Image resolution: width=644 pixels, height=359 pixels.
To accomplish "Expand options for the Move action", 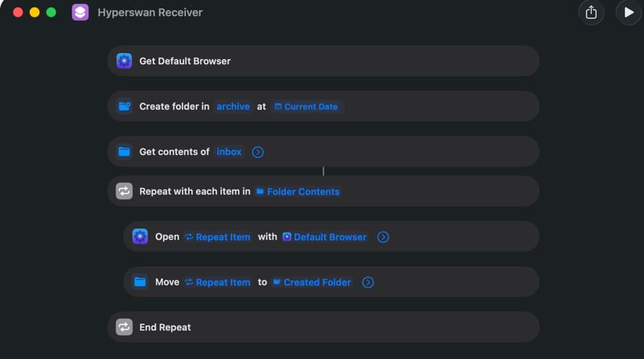I will click(x=368, y=283).
